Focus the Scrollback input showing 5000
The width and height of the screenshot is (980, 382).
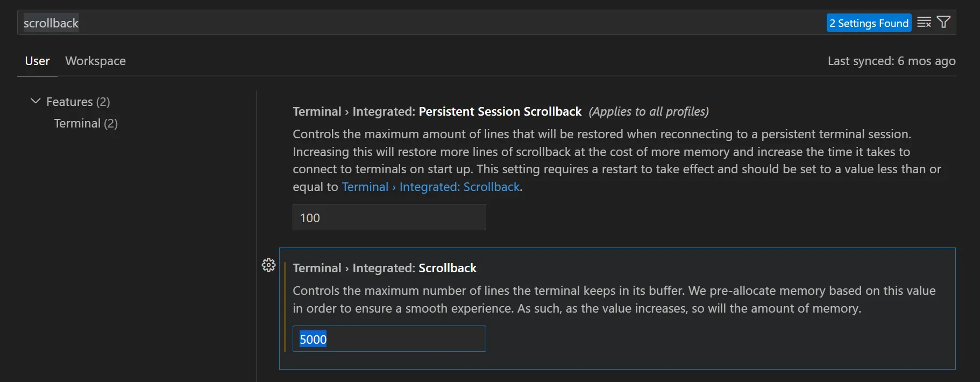[389, 339]
